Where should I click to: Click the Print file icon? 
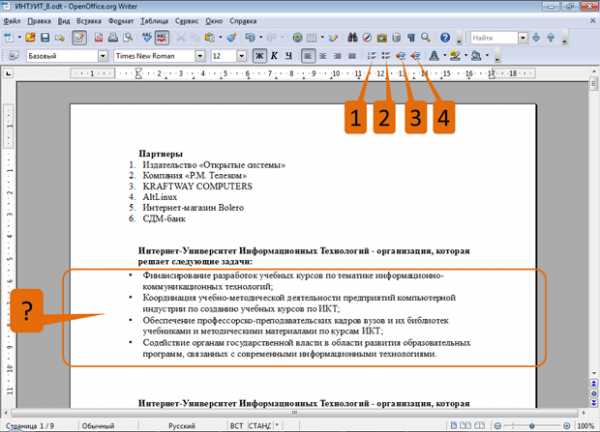[113, 37]
